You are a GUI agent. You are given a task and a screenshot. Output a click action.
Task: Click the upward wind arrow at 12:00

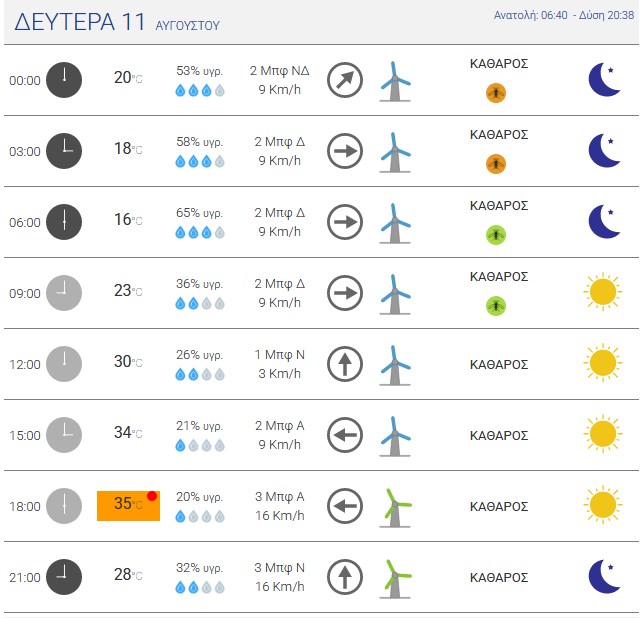click(345, 364)
